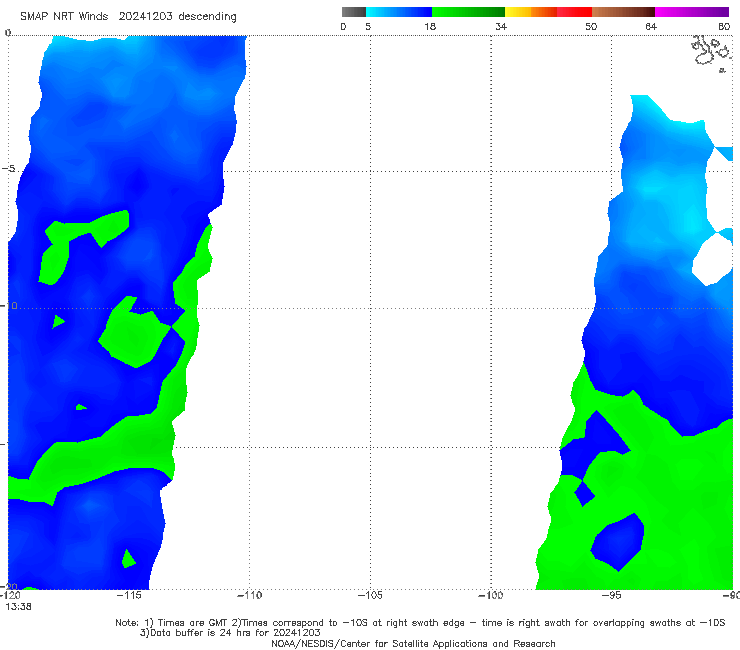Select the gray segment of the color bar
This screenshot has width=740, height=650.
pos(353,12)
